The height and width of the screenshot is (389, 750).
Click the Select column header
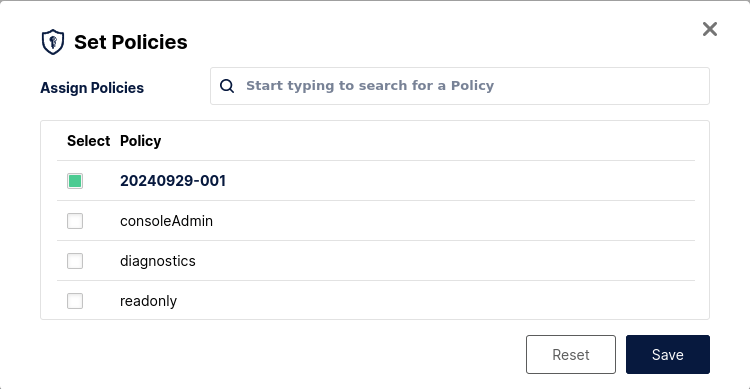point(88,141)
